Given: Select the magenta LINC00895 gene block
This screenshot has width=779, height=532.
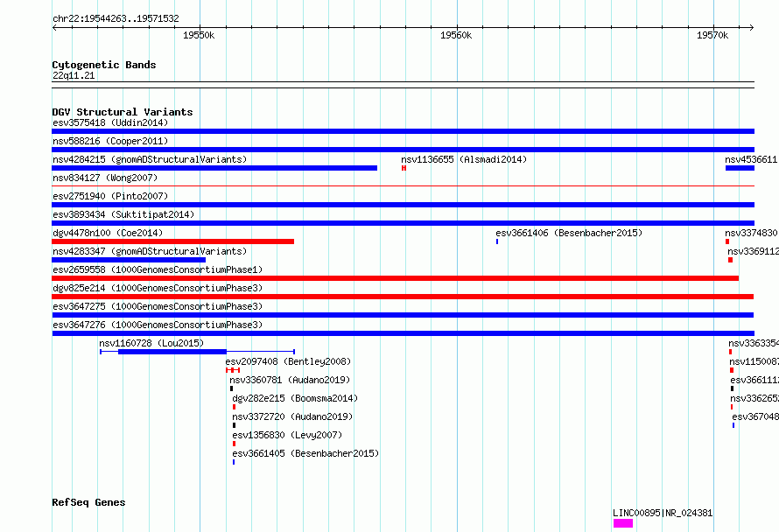Looking at the screenshot, I should coord(623,523).
